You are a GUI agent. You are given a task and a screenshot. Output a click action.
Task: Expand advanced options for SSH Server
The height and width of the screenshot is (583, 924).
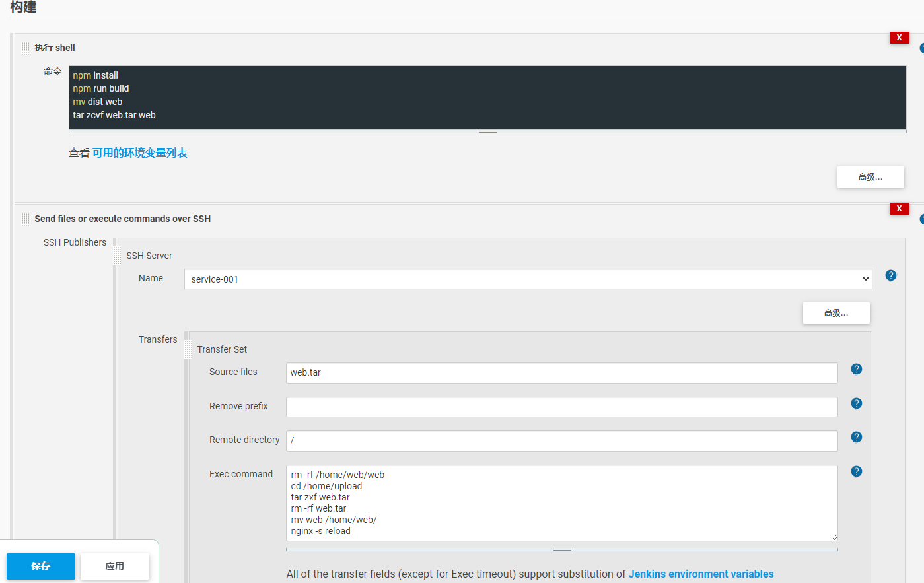pos(835,313)
